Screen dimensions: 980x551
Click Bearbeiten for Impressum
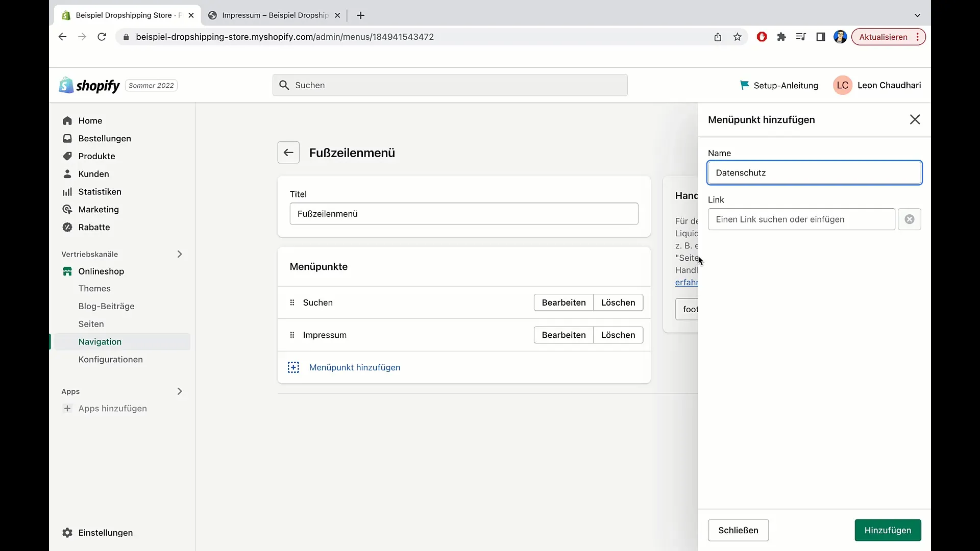pos(563,335)
